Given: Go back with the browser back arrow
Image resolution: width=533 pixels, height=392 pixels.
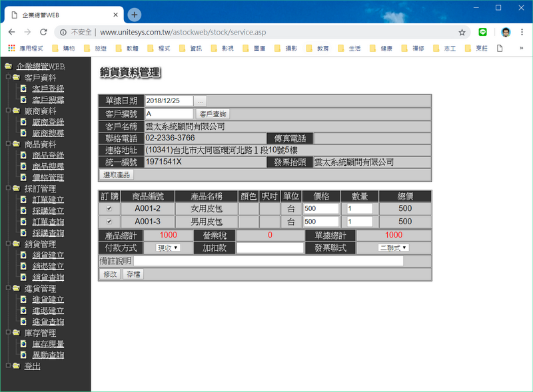Looking at the screenshot, I should point(11,32).
